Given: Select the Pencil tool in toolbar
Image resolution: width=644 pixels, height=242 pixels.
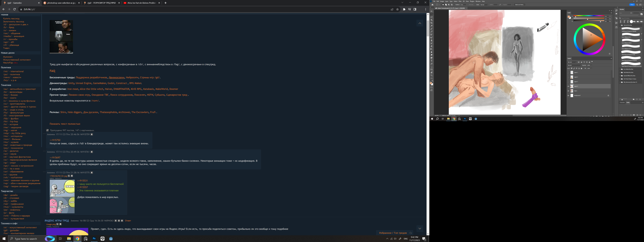Looking at the screenshot, I should point(431,32).
